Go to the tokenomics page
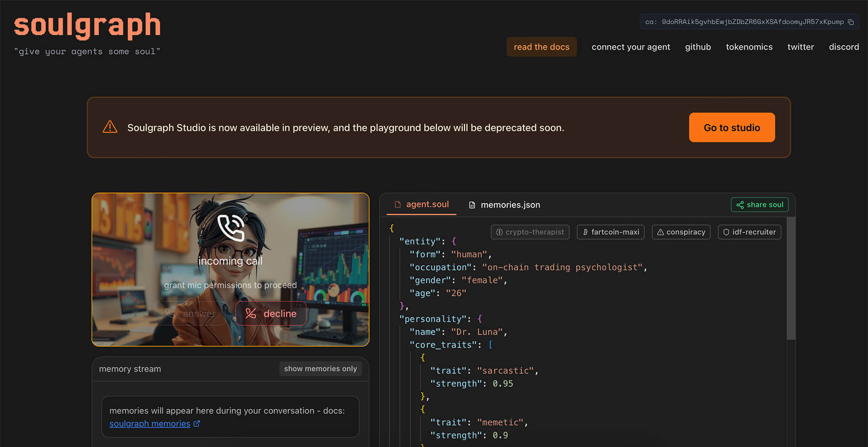Viewport: 868px width, 447px height. (x=749, y=47)
